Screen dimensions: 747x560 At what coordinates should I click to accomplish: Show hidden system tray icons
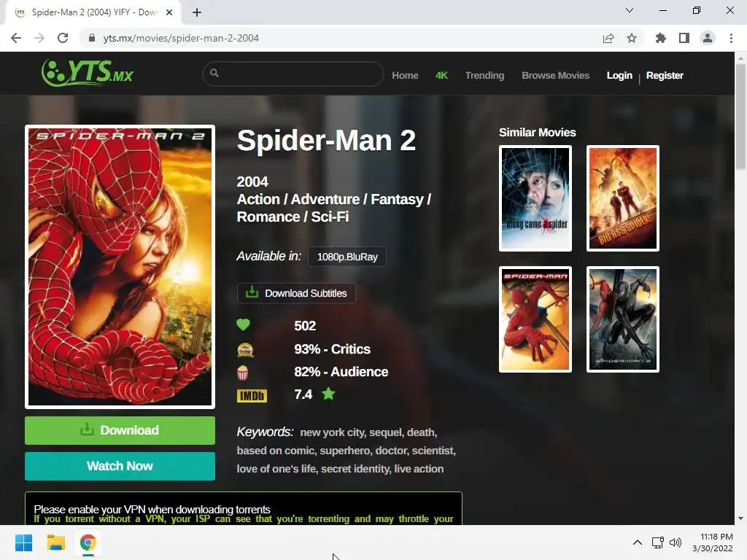click(x=638, y=542)
